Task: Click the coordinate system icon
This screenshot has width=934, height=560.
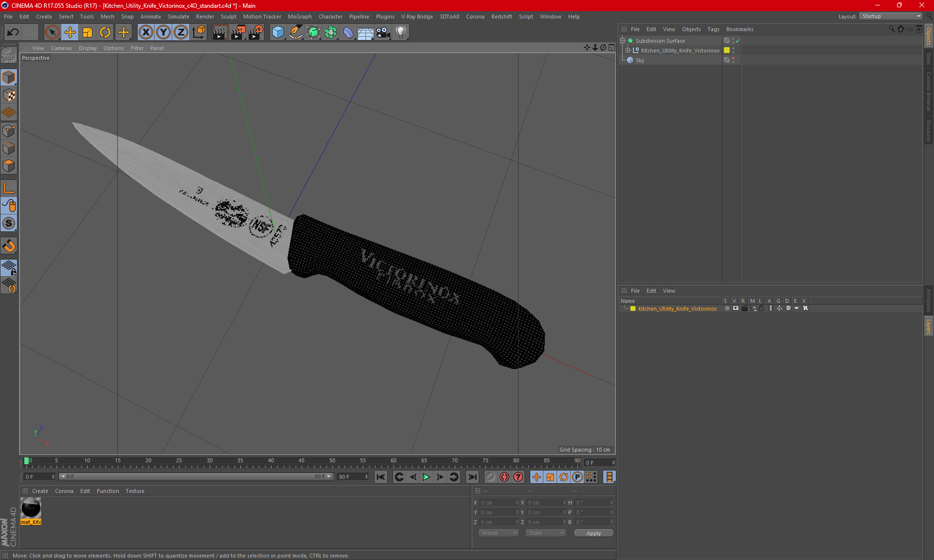Action: tap(198, 32)
